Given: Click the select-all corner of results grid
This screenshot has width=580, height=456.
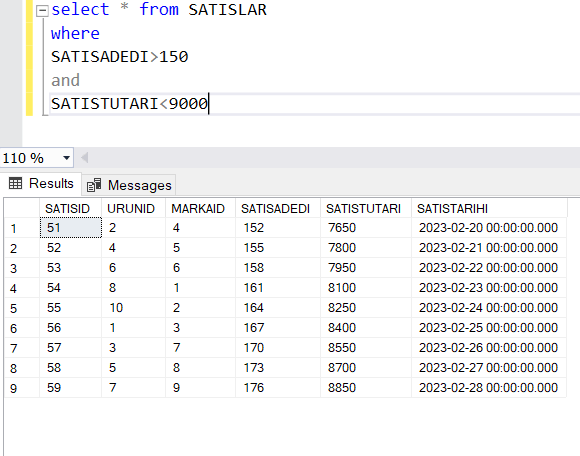Looking at the screenshot, I should 22,208.
